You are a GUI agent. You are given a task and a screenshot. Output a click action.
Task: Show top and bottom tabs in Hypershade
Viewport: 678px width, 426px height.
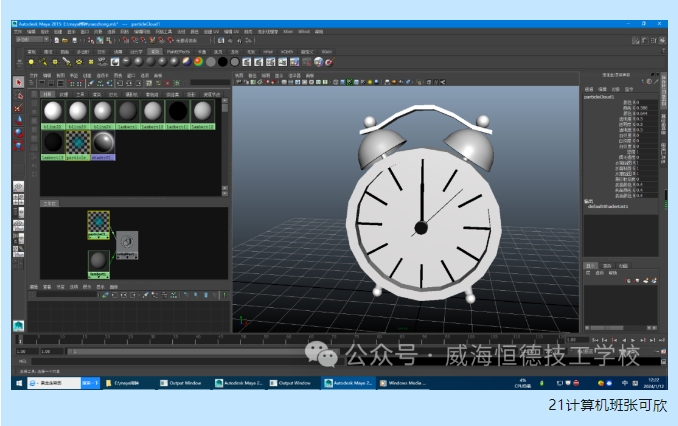coord(61,83)
